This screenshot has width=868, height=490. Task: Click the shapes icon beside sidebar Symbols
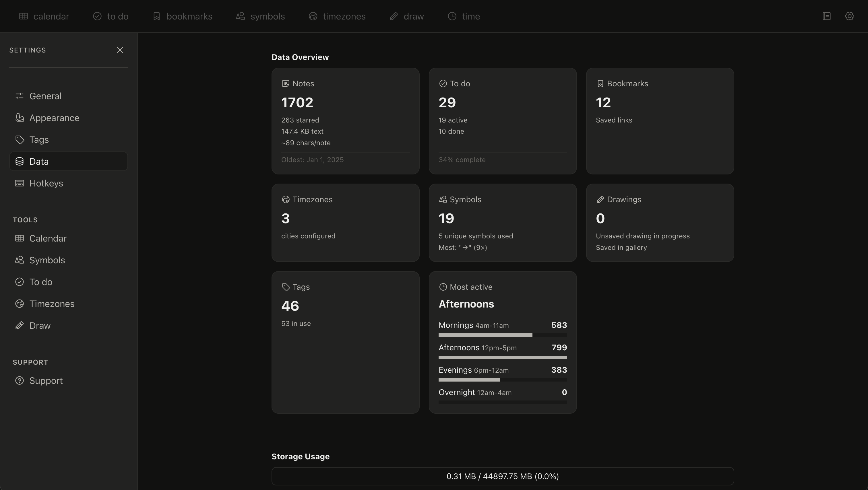20,260
